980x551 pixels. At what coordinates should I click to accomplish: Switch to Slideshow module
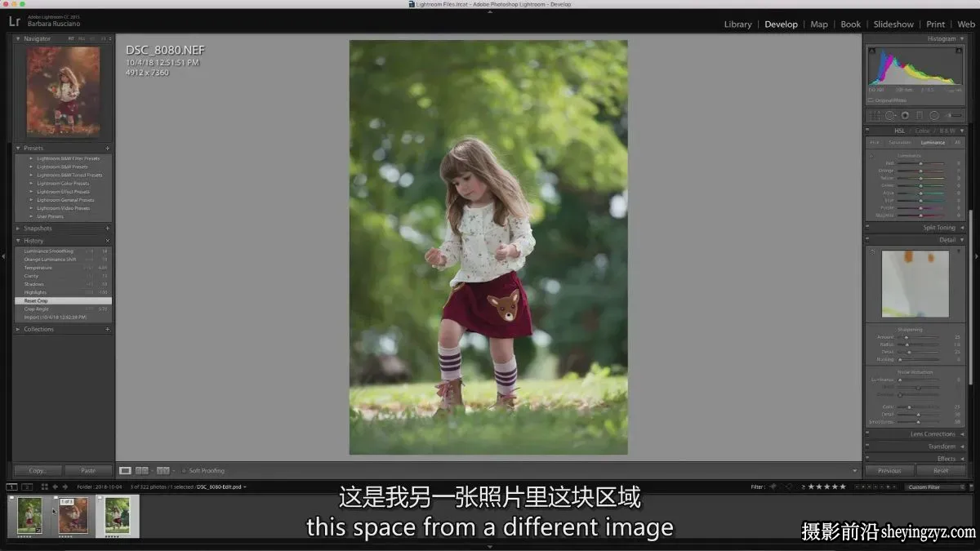click(x=893, y=24)
